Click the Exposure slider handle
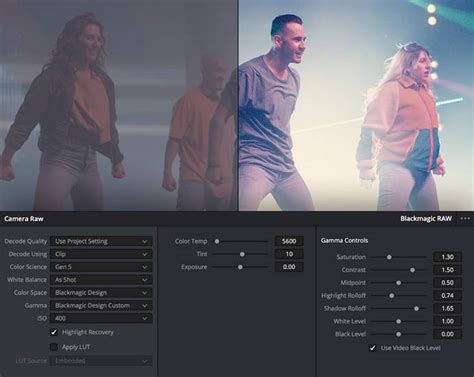The width and height of the screenshot is (474, 377). point(240,267)
